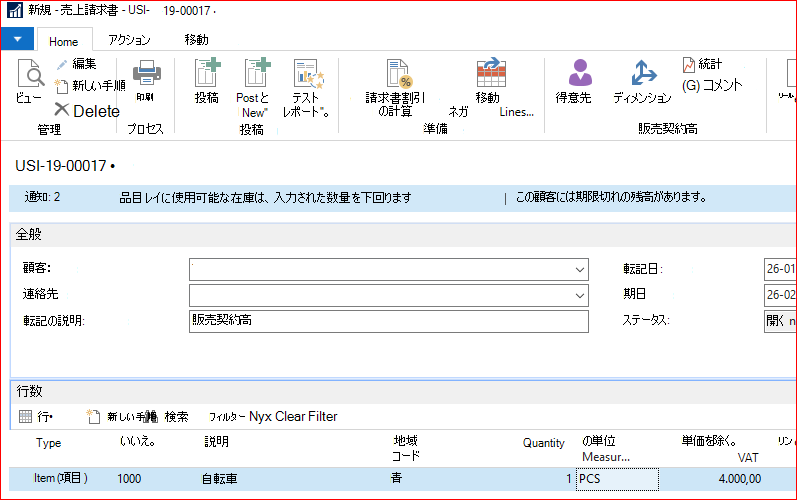This screenshot has width=797, height=500.
Task: Click the 編集 (Edit) pencil icon
Action: pyautogui.click(x=62, y=65)
